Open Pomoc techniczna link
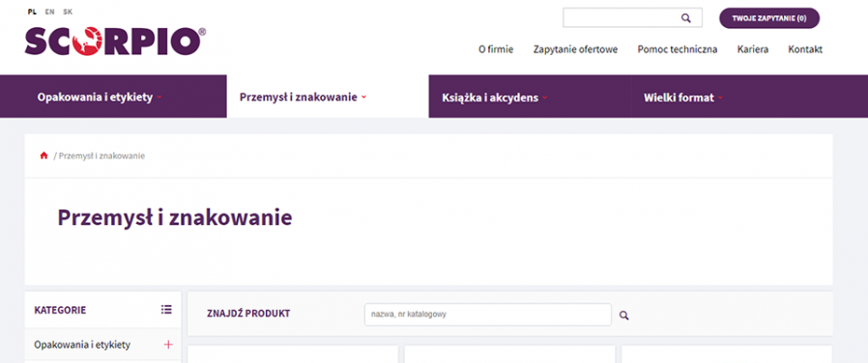 678,49
